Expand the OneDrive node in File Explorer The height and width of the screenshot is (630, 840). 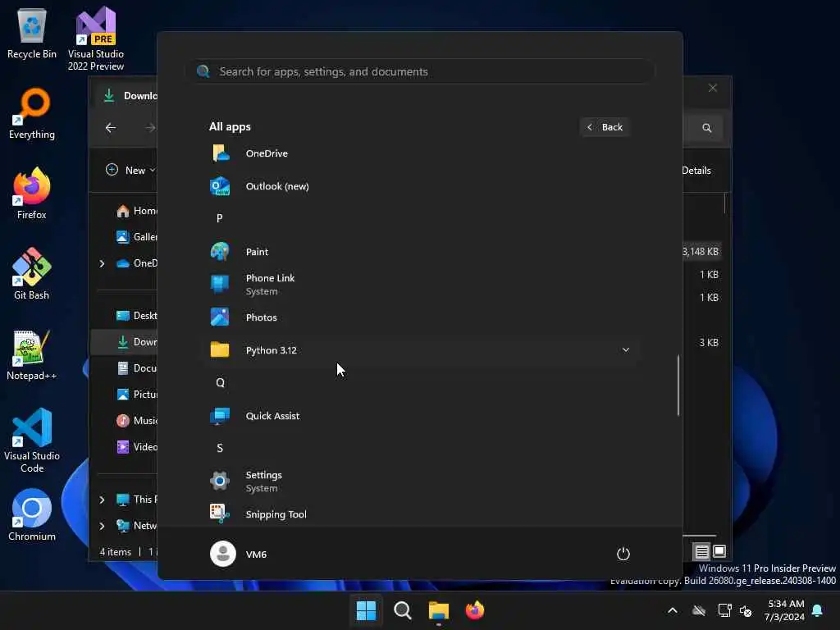pos(102,263)
